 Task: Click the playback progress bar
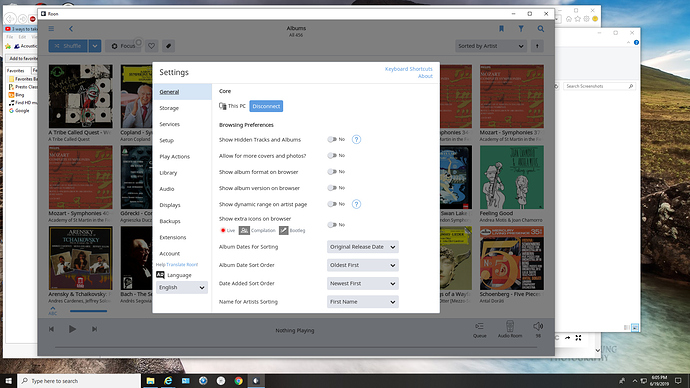(296, 348)
